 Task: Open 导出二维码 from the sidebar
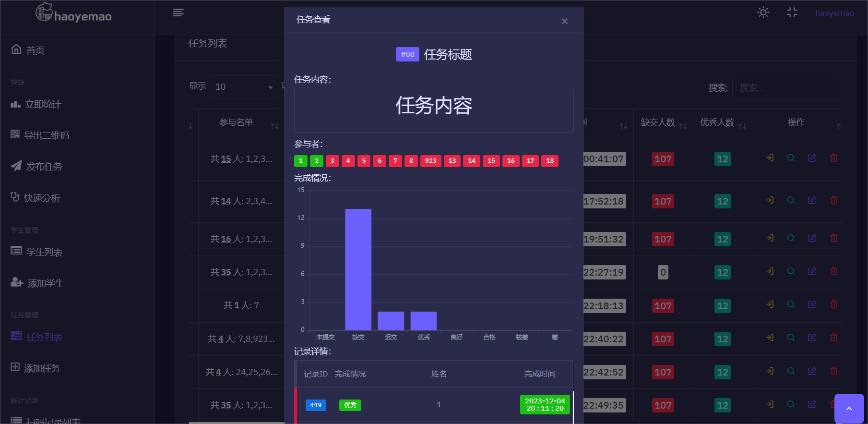pyautogui.click(x=47, y=135)
